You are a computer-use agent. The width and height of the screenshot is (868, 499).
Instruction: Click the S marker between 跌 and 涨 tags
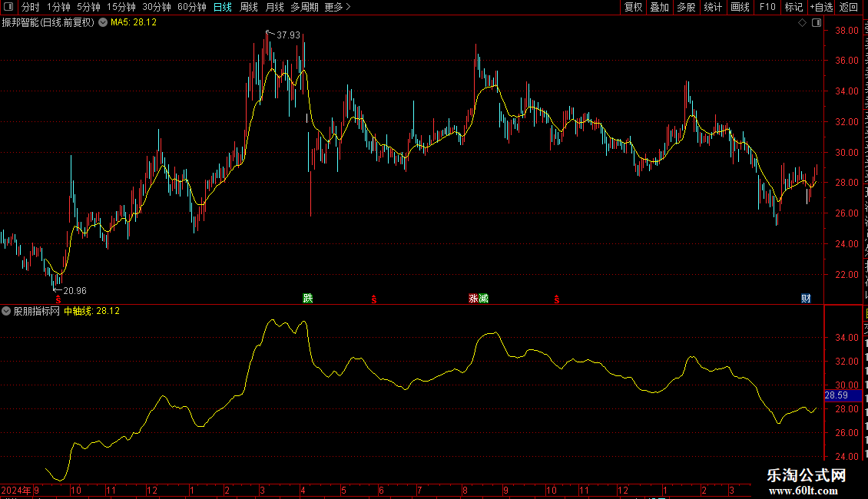[x=373, y=299]
